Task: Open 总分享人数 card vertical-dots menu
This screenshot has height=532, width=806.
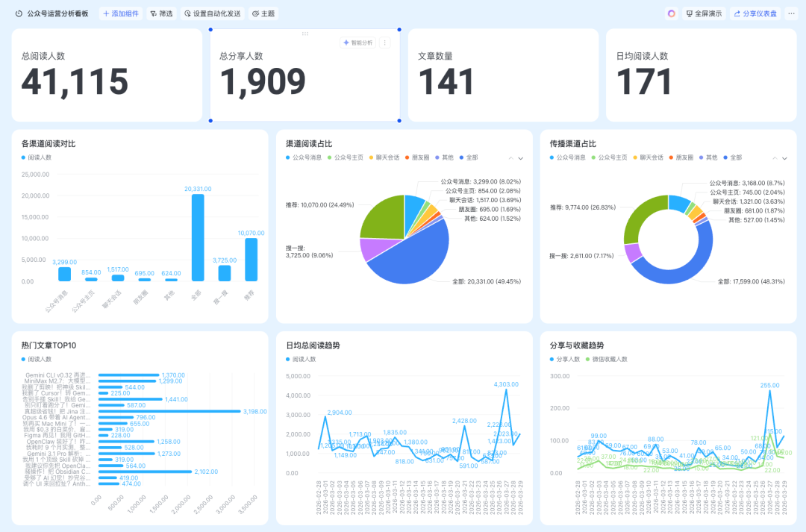Action: [385, 43]
